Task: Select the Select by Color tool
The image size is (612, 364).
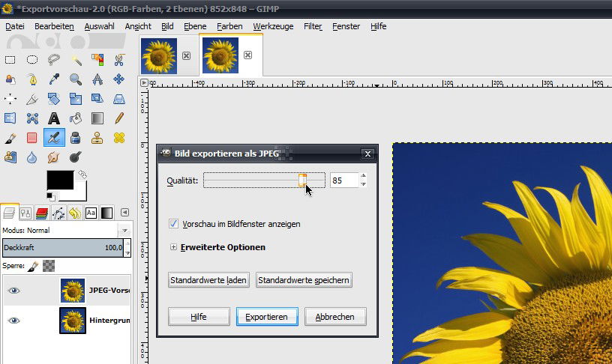Action: [97, 60]
